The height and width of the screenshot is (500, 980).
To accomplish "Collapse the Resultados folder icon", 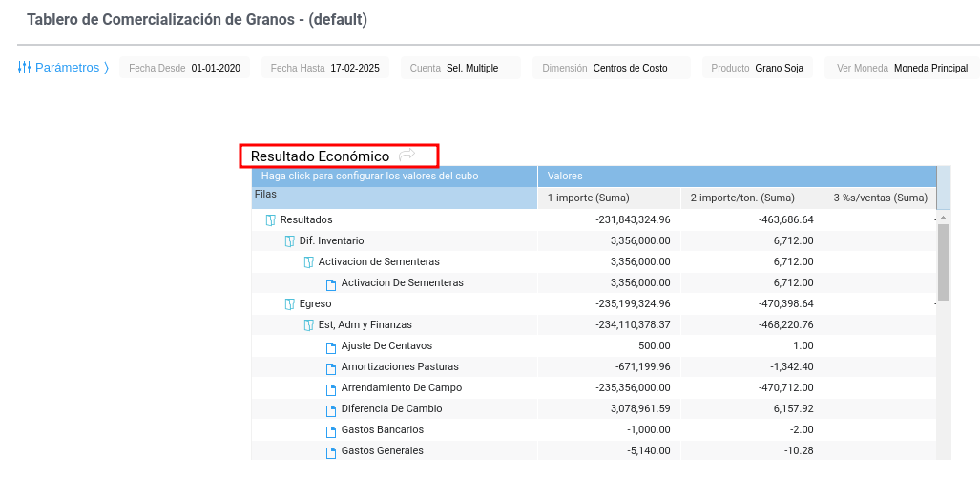I will [x=270, y=220].
